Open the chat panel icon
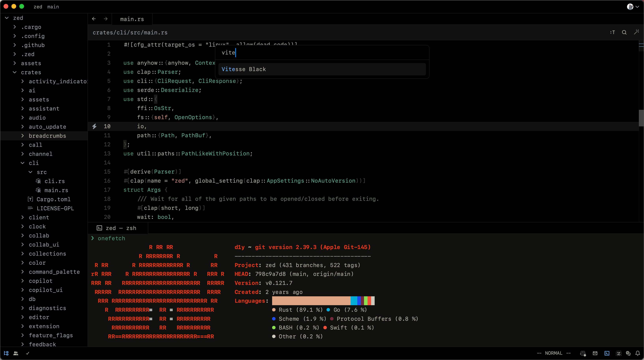The image size is (644, 360). [628, 353]
